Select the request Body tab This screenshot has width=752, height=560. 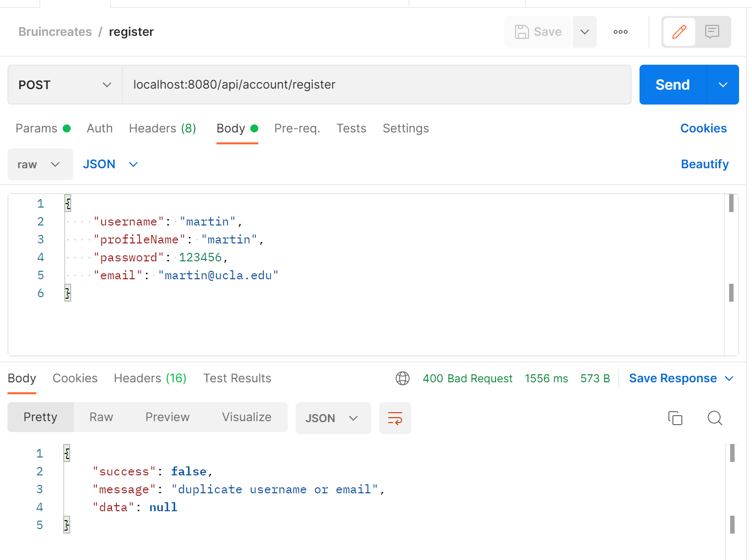coord(237,128)
